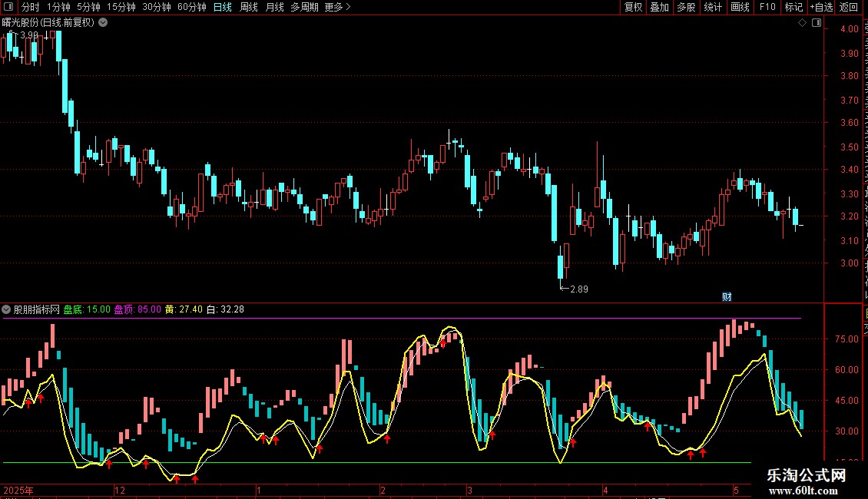Click the 盘底: 15.00 indicator value
This screenshot has width=868, height=499.
pos(87,309)
